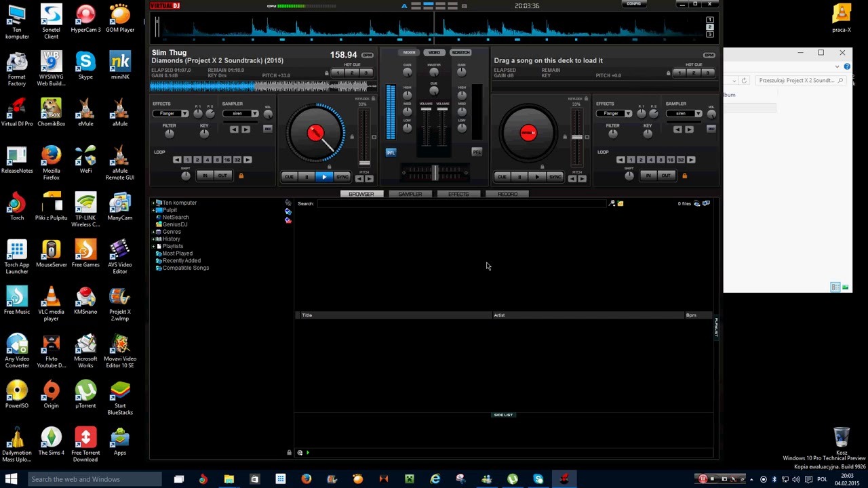Pause the left deck playback
This screenshot has width=868, height=488.
coord(306,177)
